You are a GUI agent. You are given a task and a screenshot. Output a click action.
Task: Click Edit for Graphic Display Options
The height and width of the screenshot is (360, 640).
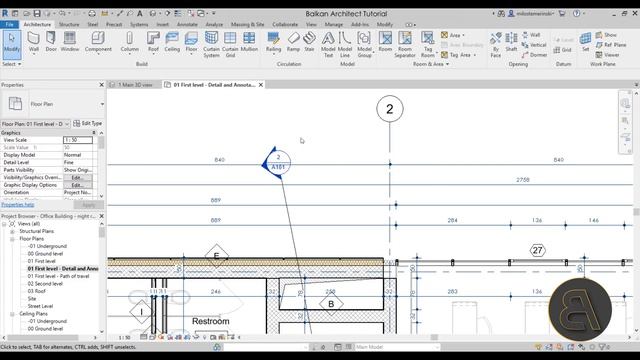pyautogui.click(x=78, y=185)
